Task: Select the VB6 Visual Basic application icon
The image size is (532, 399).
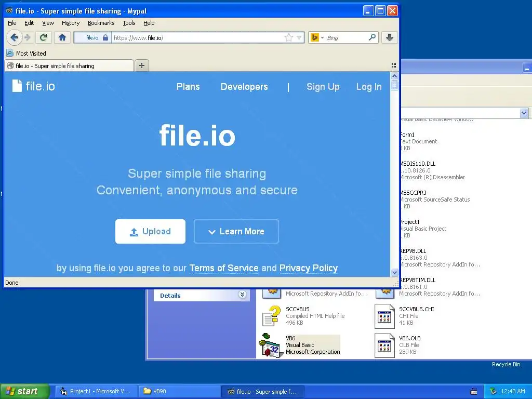Action: pos(270,345)
